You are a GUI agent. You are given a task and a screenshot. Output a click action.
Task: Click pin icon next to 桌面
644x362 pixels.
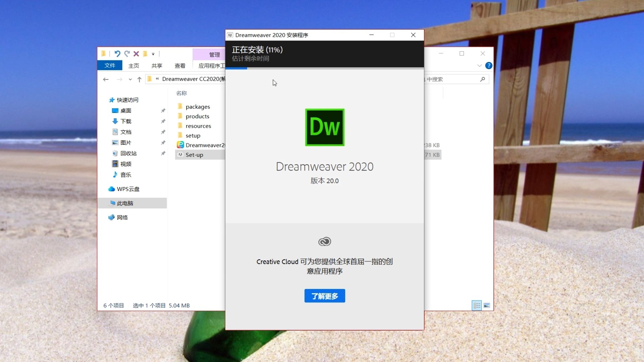pos(163,111)
